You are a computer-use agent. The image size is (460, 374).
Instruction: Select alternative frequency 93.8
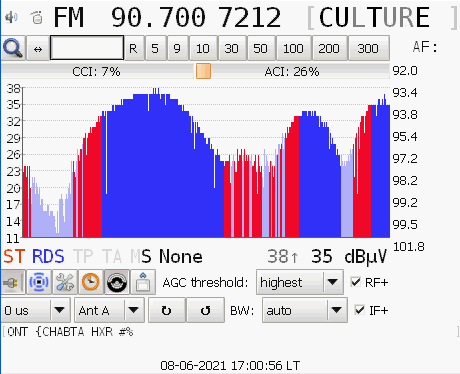tap(405, 114)
